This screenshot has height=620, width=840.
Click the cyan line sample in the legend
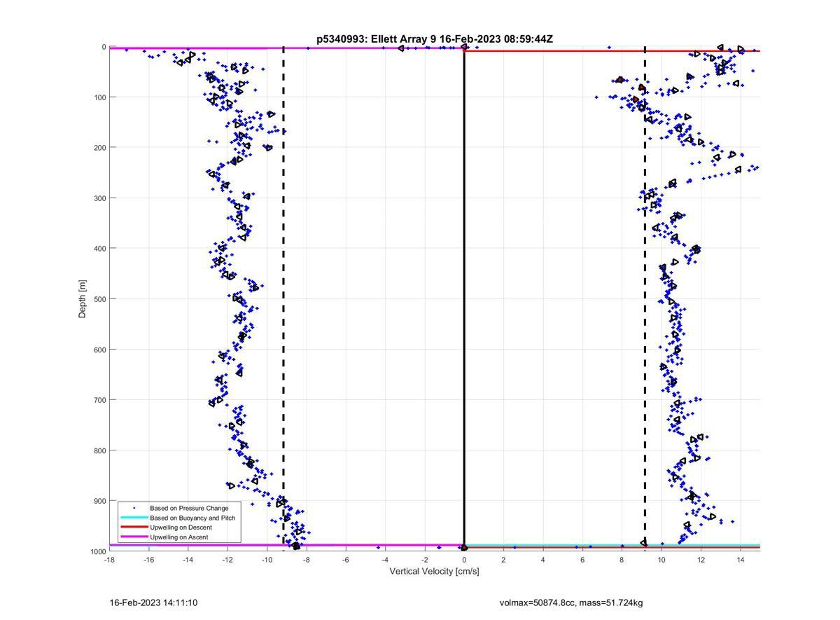point(134,518)
